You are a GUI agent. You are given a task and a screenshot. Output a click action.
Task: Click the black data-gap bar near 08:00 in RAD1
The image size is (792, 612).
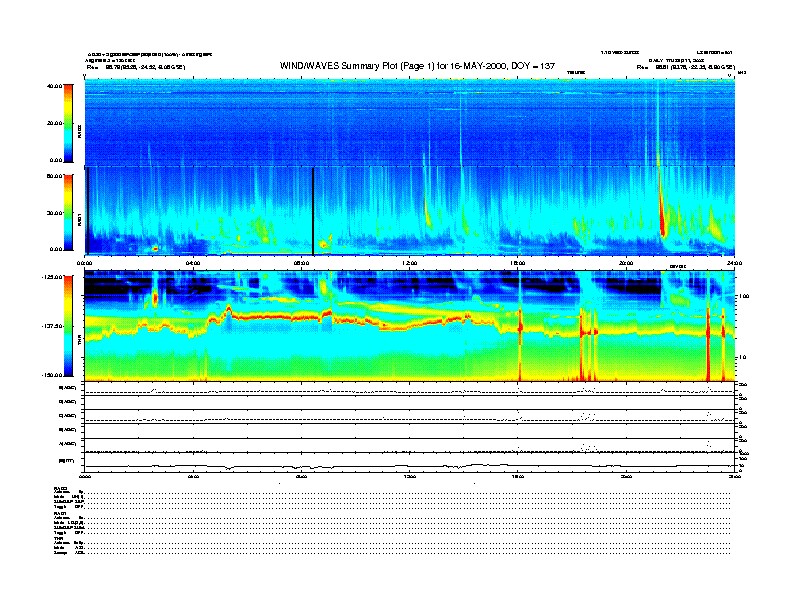click(x=313, y=212)
